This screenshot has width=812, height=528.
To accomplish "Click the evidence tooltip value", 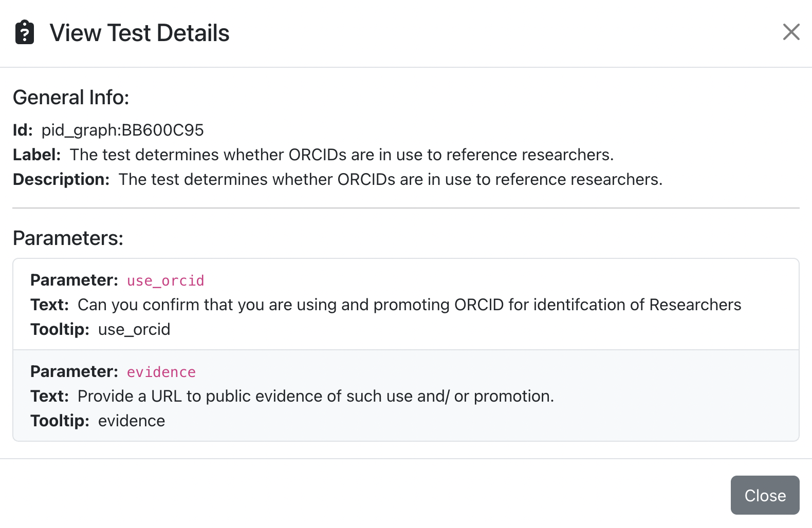I will coord(132,421).
